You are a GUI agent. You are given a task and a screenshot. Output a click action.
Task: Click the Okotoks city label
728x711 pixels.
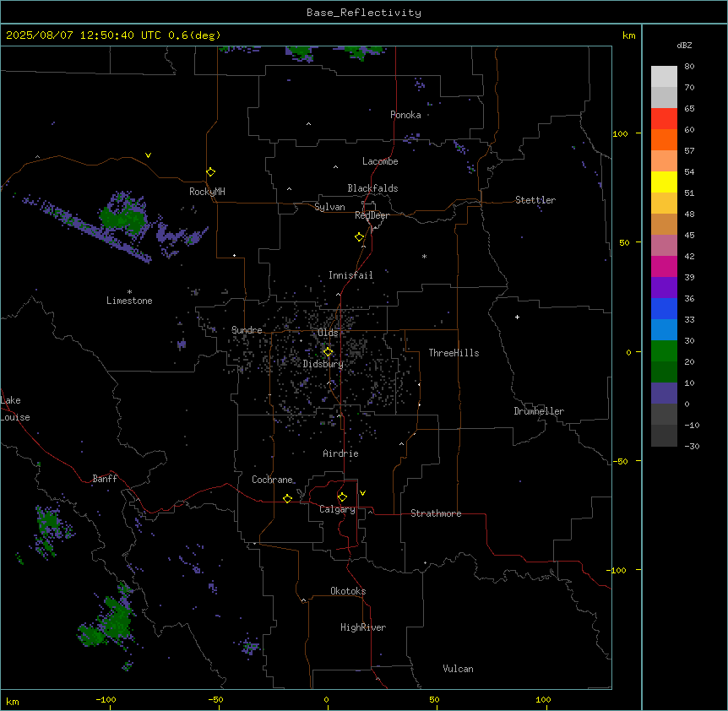pos(348,591)
